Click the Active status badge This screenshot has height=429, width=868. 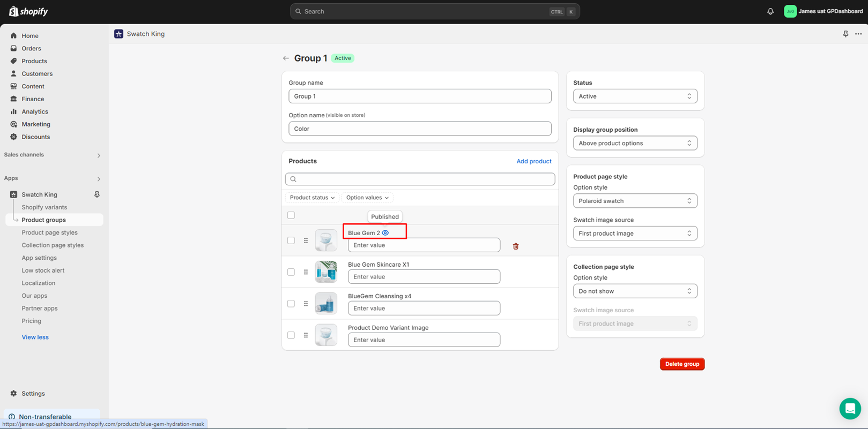tap(343, 58)
